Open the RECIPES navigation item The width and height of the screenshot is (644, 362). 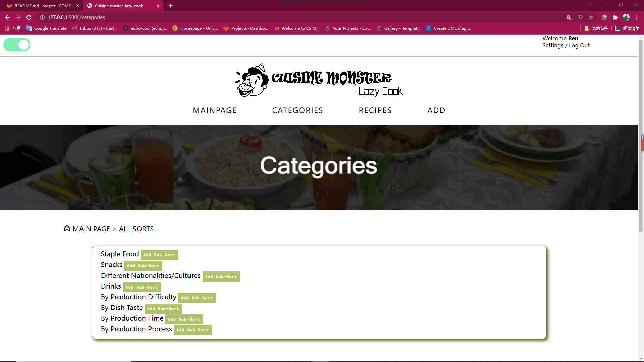click(375, 110)
